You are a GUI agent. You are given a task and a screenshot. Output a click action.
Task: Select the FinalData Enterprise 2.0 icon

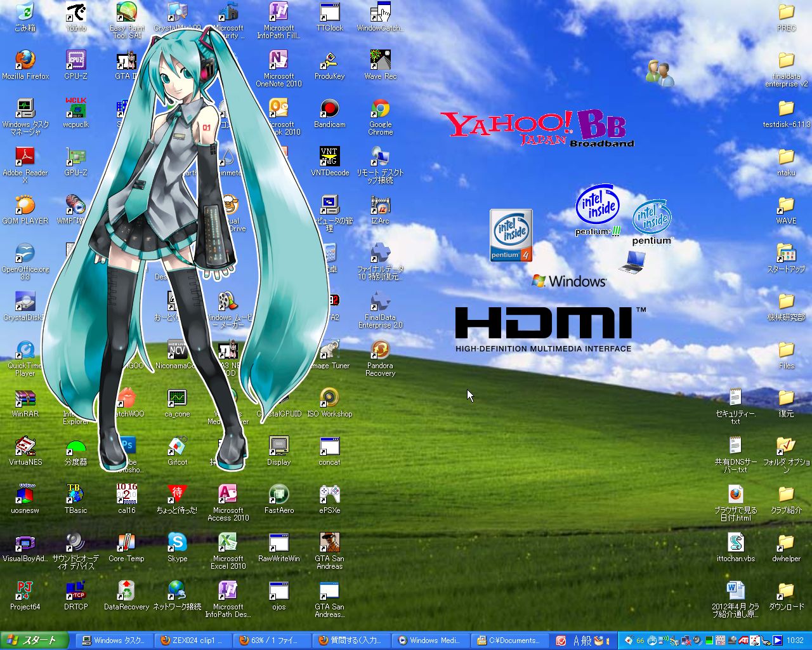[381, 310]
